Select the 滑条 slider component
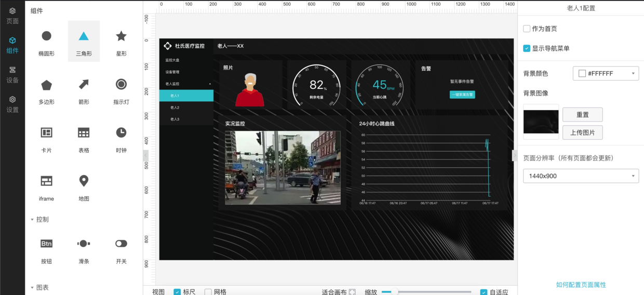 pyautogui.click(x=84, y=249)
